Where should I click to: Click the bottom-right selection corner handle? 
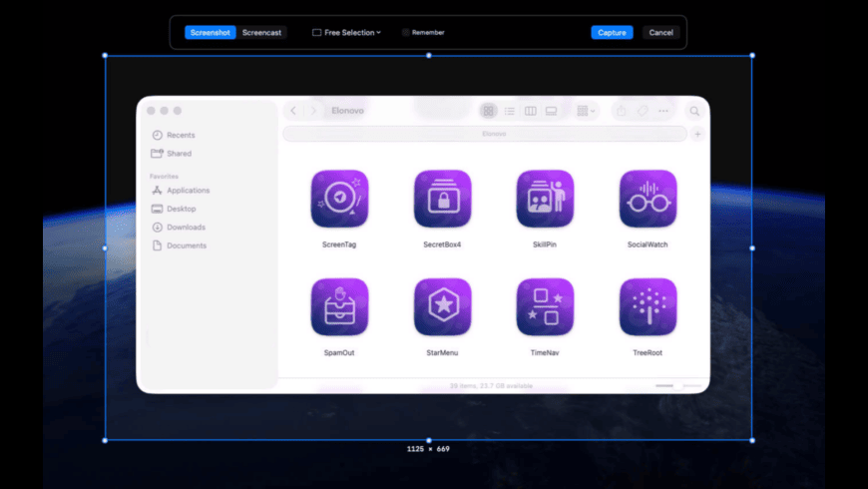click(752, 441)
